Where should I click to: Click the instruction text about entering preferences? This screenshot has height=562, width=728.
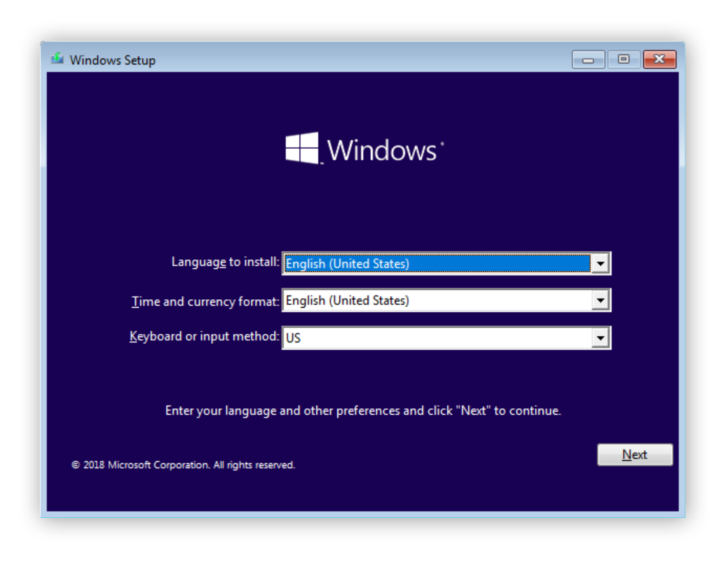[364, 410]
